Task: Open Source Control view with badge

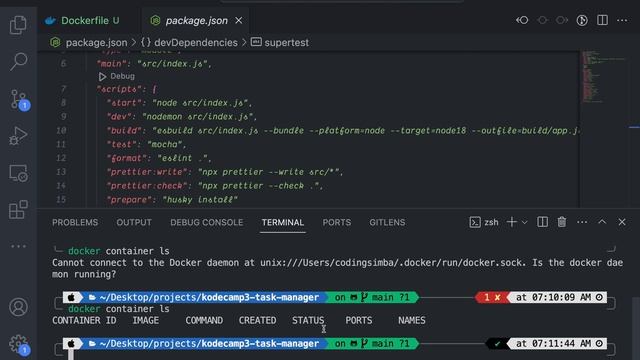Action: pos(19,100)
